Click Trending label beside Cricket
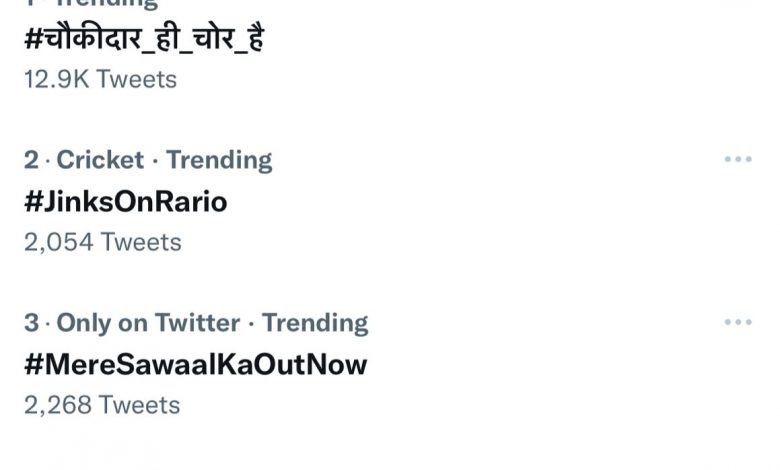This screenshot has height=470, width=780. click(x=219, y=160)
